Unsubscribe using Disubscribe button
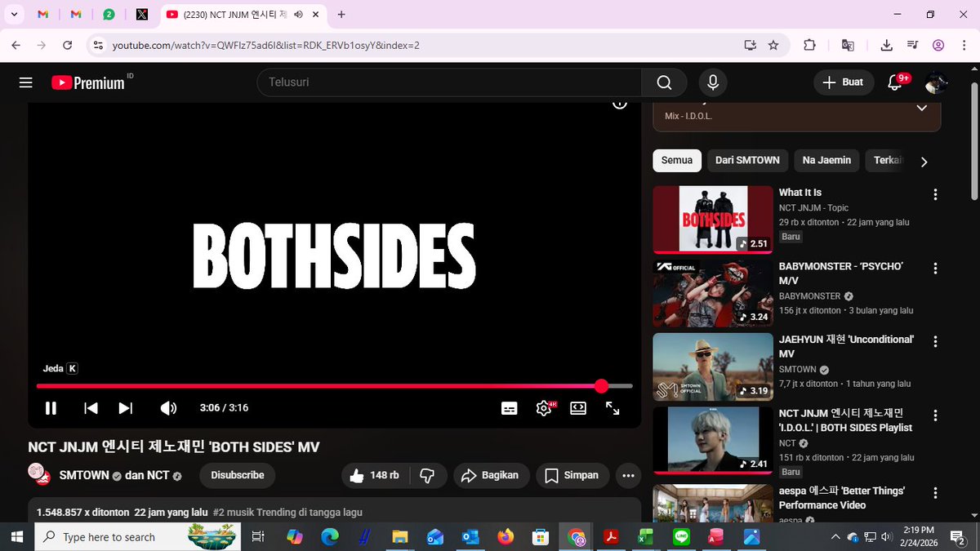The width and height of the screenshot is (980, 551). click(x=238, y=475)
